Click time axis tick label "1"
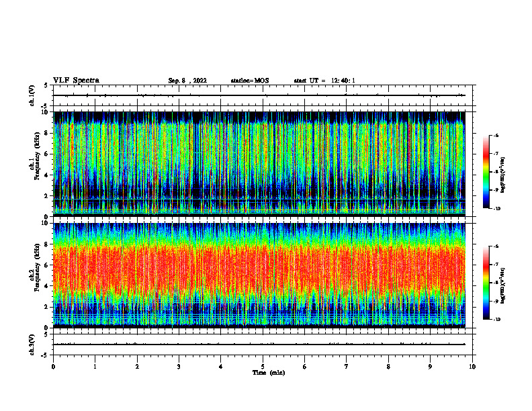 pyautogui.click(x=95, y=367)
